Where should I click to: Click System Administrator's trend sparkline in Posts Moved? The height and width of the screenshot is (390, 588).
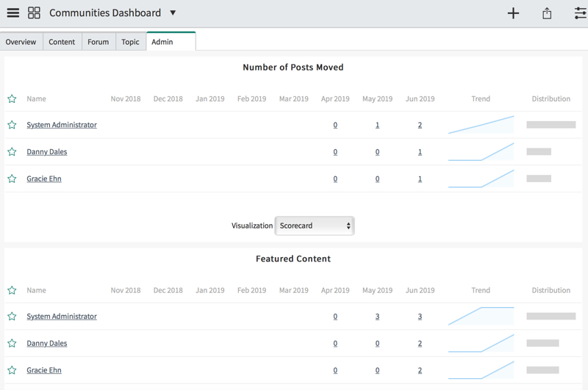481,125
